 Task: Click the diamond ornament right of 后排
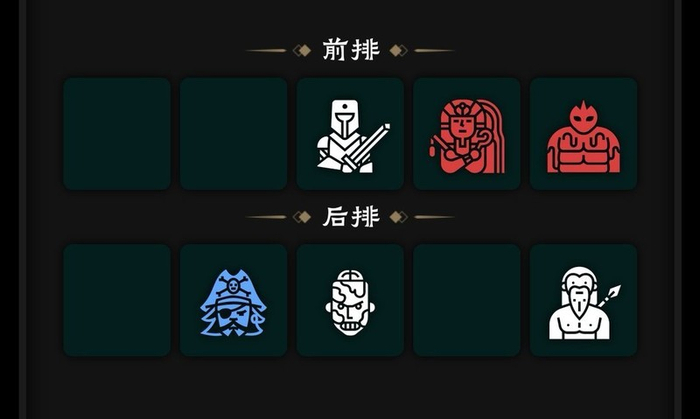pos(399,217)
